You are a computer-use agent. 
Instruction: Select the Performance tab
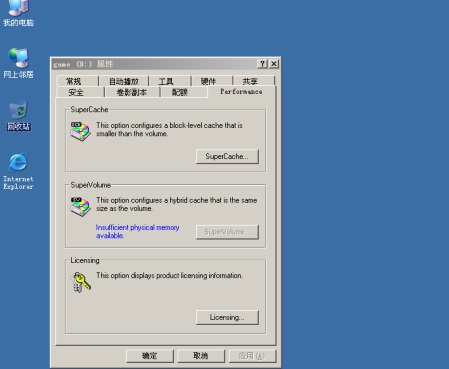pyautogui.click(x=241, y=91)
